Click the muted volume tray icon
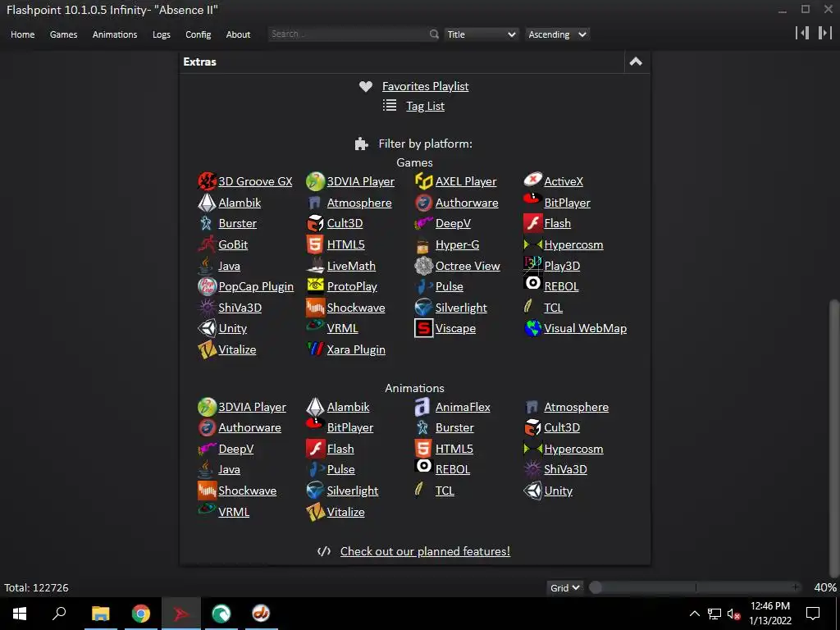The image size is (840, 630). point(733,614)
